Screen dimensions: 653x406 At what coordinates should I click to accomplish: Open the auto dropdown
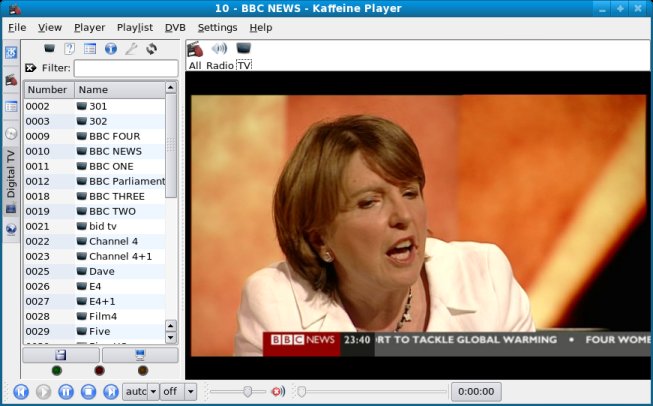point(140,391)
